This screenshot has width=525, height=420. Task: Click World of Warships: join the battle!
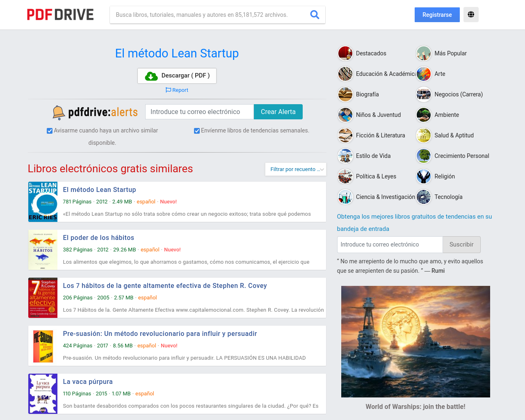(415, 406)
